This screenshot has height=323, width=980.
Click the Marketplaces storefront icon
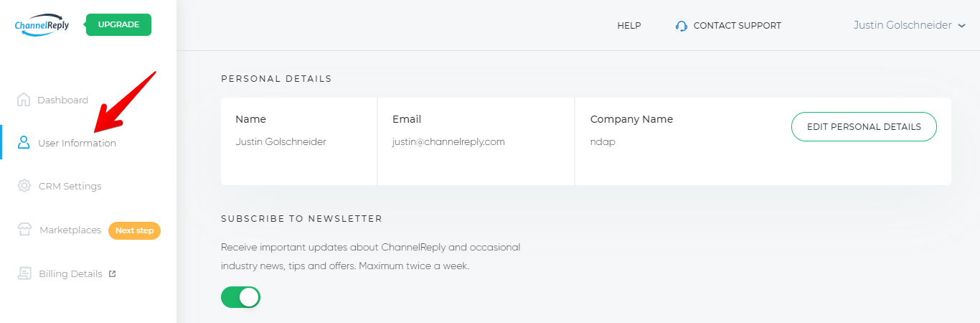pos(24,230)
